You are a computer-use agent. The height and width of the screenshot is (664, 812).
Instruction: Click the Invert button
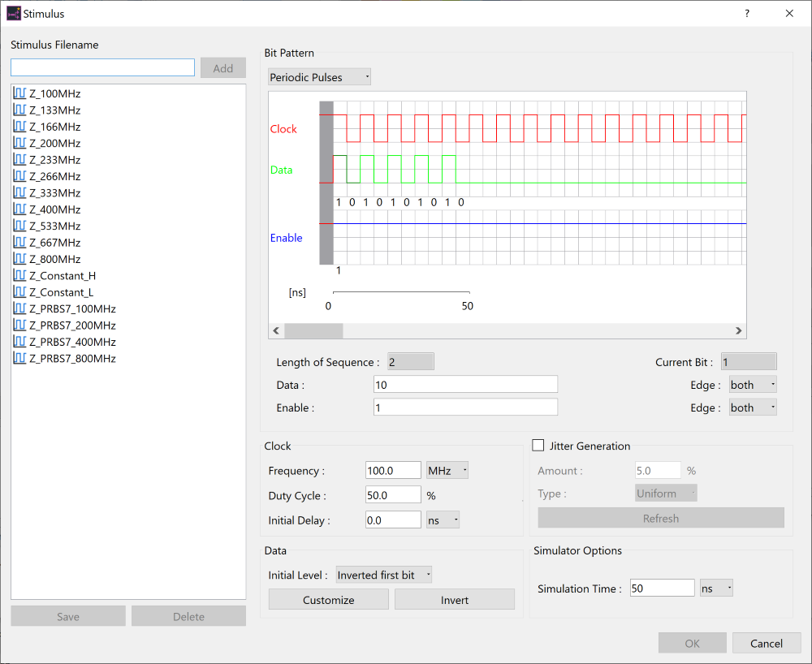(455, 600)
